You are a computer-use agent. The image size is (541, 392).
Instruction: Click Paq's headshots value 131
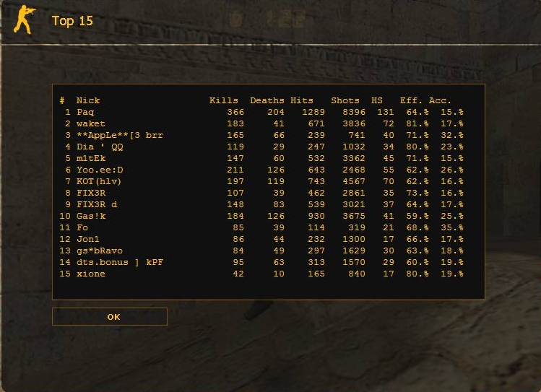click(386, 112)
